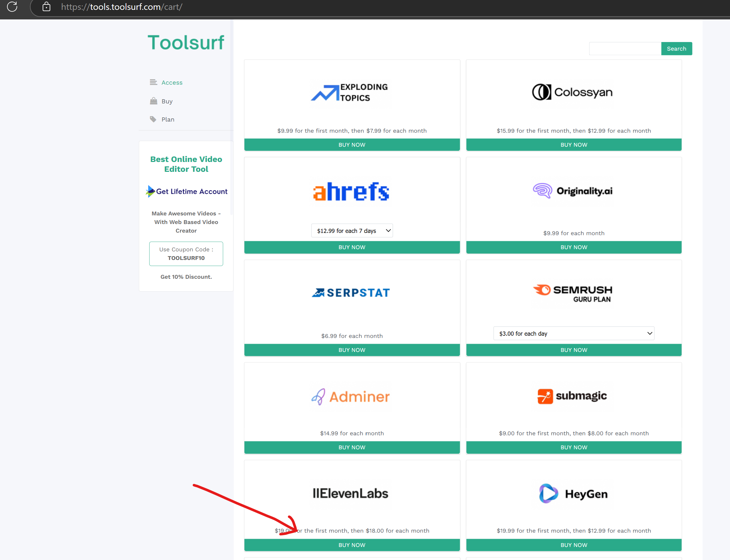Buy Originality.ai with BUY NOW

574,247
